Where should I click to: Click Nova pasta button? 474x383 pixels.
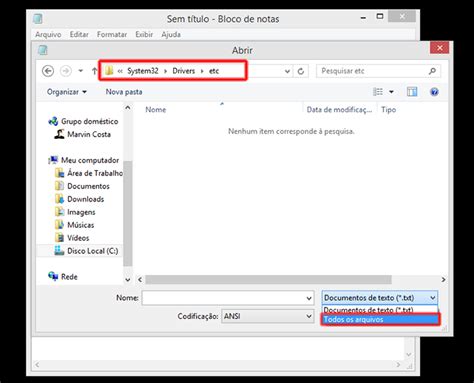click(x=124, y=92)
